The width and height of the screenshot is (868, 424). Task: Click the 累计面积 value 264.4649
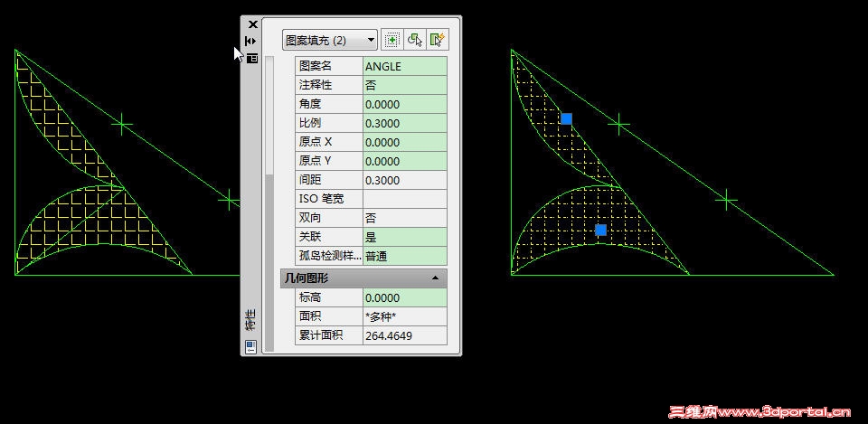point(405,335)
